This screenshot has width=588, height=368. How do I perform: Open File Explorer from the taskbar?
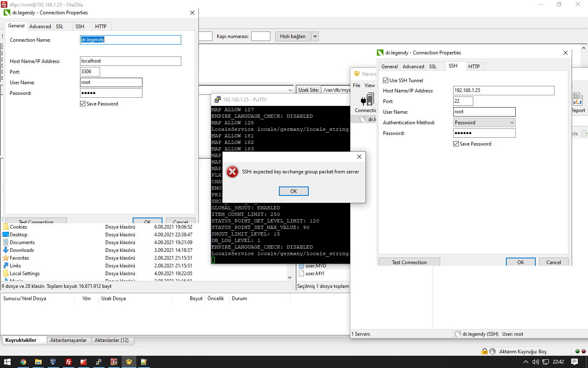click(38, 362)
